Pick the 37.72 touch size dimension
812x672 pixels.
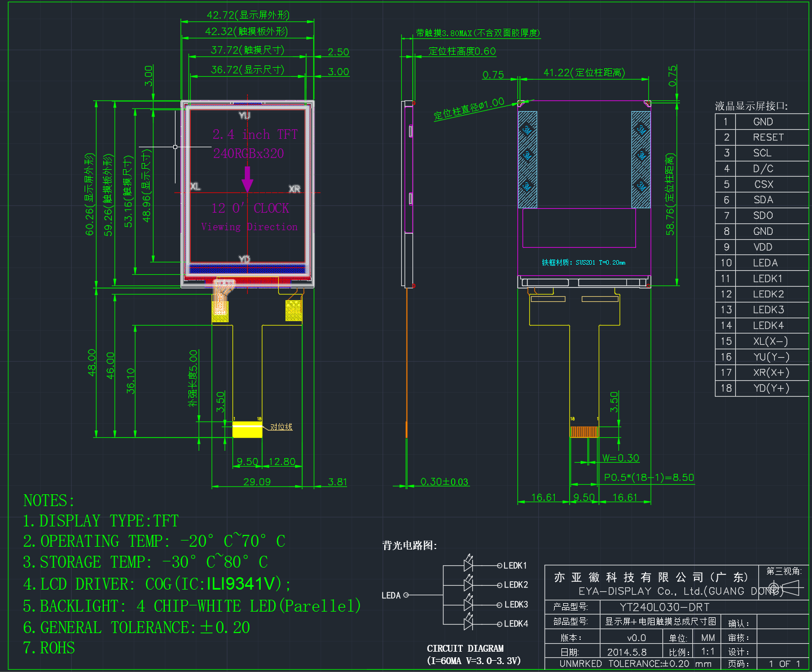coord(247,50)
